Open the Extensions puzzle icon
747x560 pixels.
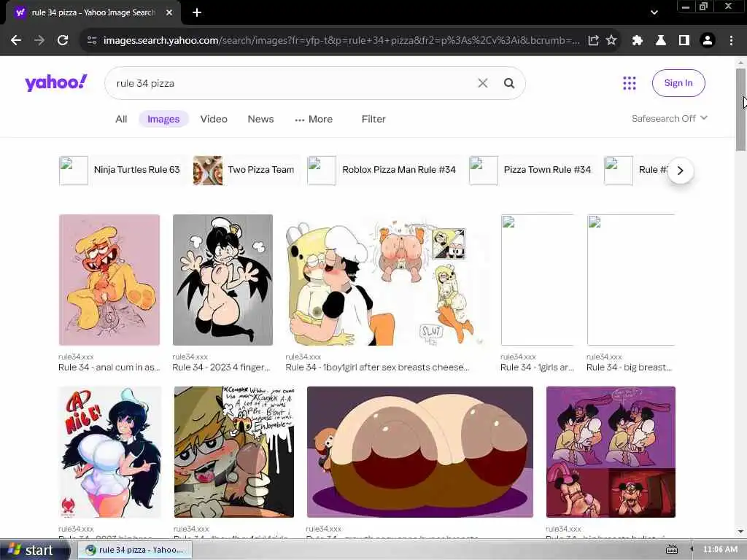(637, 41)
